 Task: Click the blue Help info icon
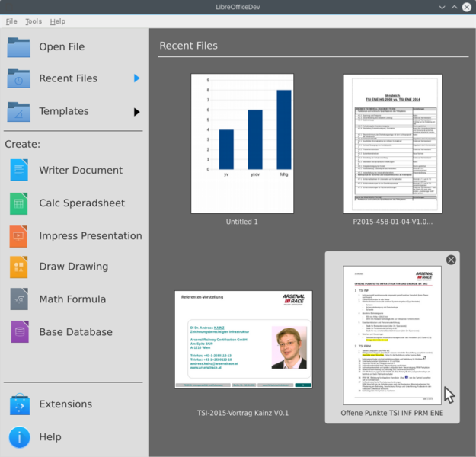tap(19, 437)
